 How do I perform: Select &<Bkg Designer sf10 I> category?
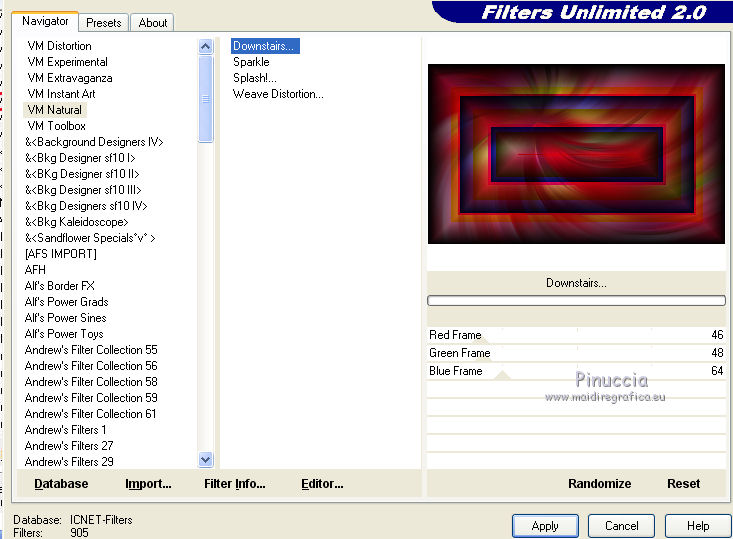point(80,158)
